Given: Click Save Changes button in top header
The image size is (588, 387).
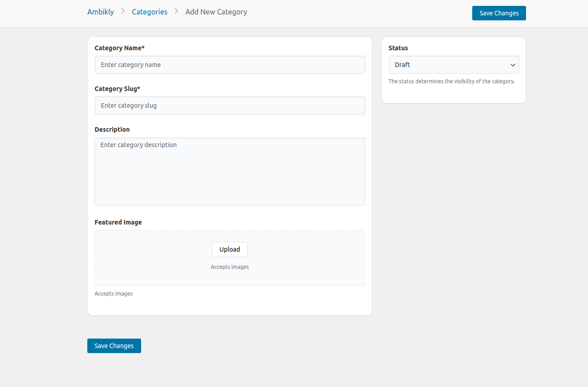Looking at the screenshot, I should click(499, 13).
